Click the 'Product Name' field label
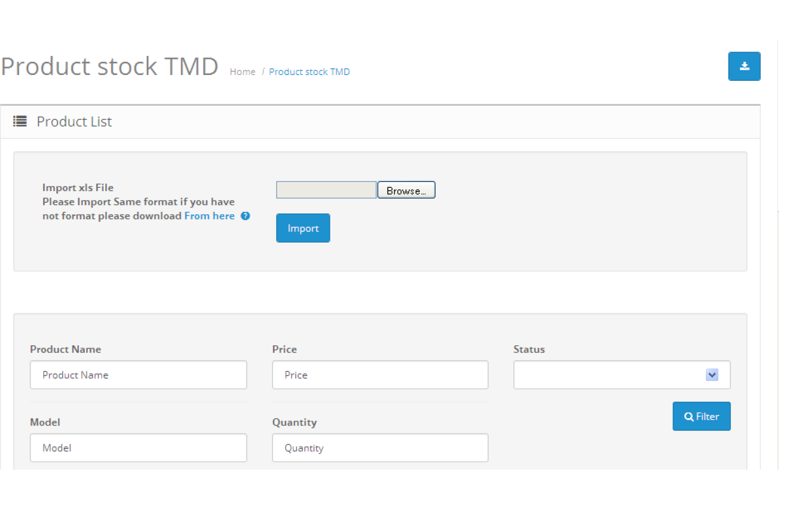This screenshot has height=532, width=798. coord(65,349)
